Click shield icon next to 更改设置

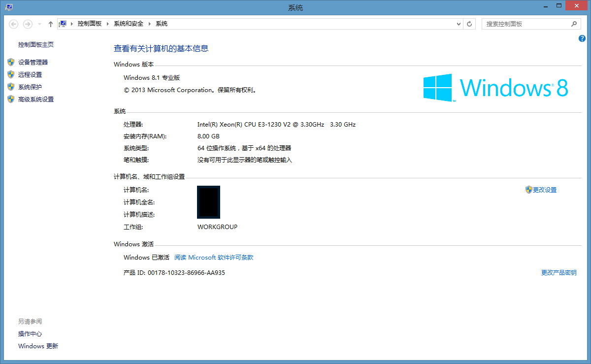click(x=529, y=190)
